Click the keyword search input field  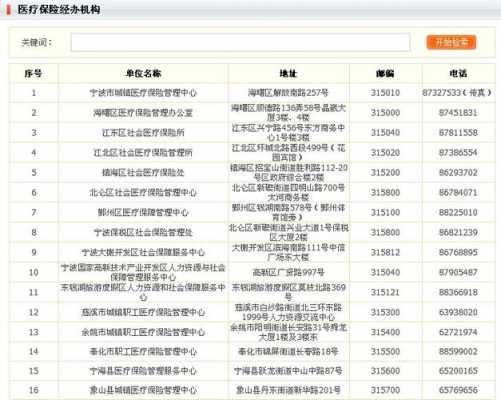240,42
